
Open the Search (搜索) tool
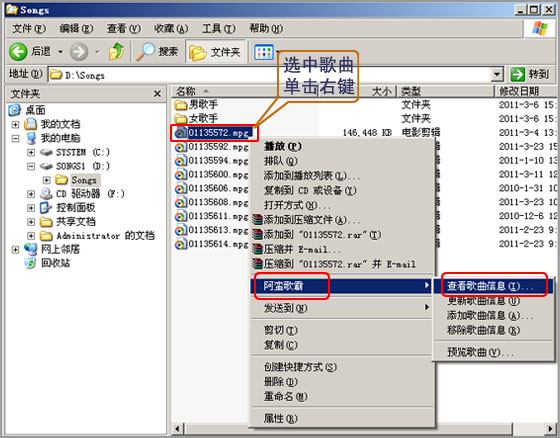point(157,52)
